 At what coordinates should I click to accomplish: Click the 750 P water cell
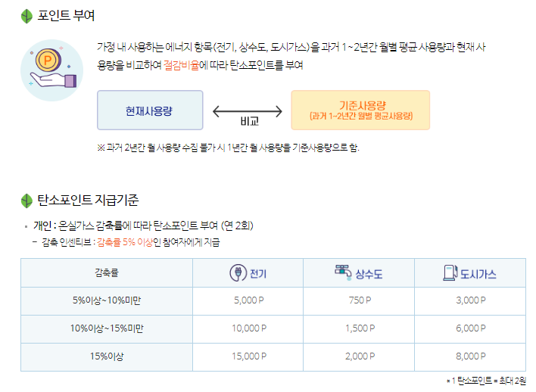[x=360, y=300]
